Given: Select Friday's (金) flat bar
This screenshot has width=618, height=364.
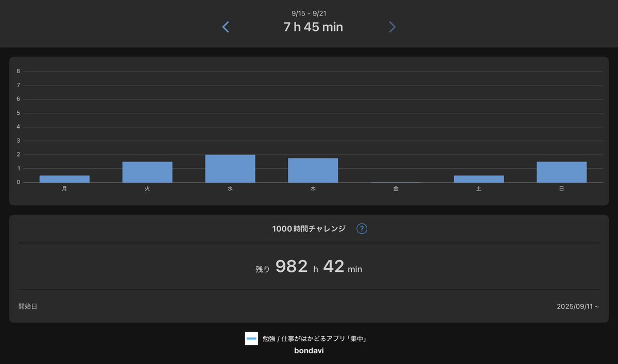Looking at the screenshot, I should tap(396, 182).
